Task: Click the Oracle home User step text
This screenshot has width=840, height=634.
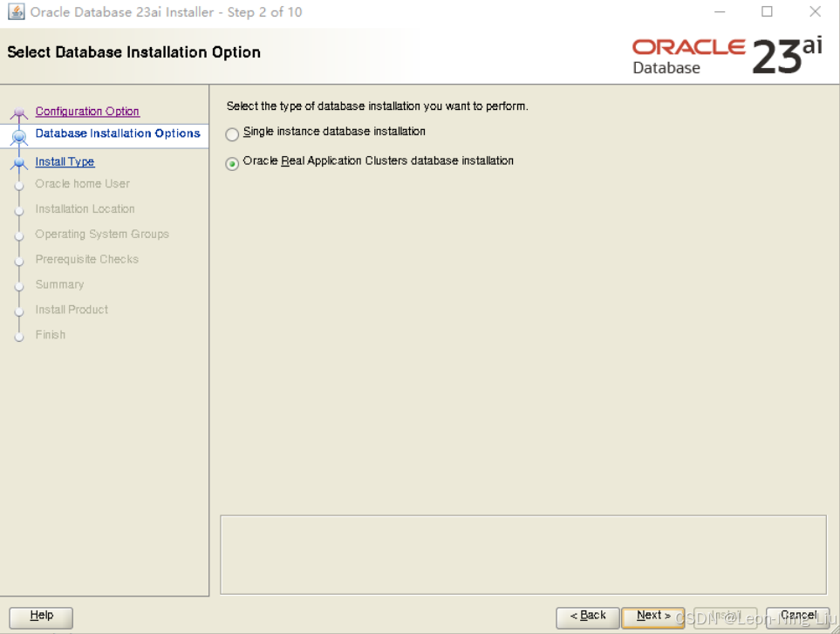Action: [83, 184]
